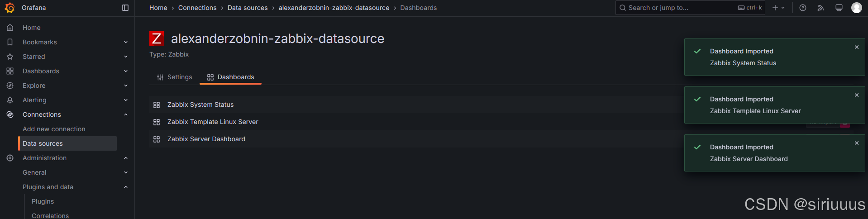Image resolution: width=868 pixels, height=219 pixels.
Task: Open Plugins in the sidebar
Action: point(43,201)
